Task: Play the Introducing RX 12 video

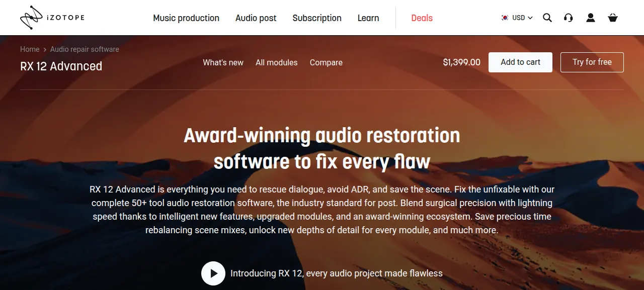Action: (x=213, y=273)
